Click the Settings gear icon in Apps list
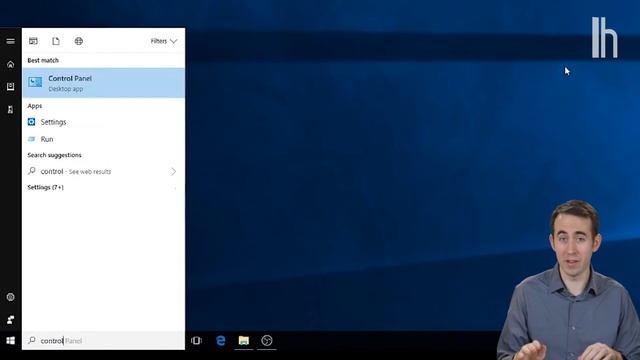Image resolution: width=640 pixels, height=360 pixels. tap(31, 122)
